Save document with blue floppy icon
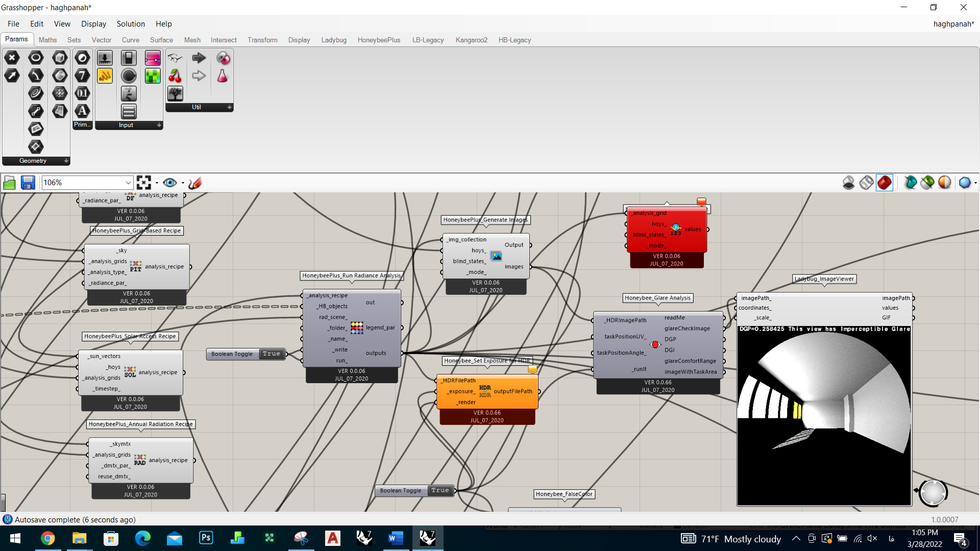 [x=28, y=183]
